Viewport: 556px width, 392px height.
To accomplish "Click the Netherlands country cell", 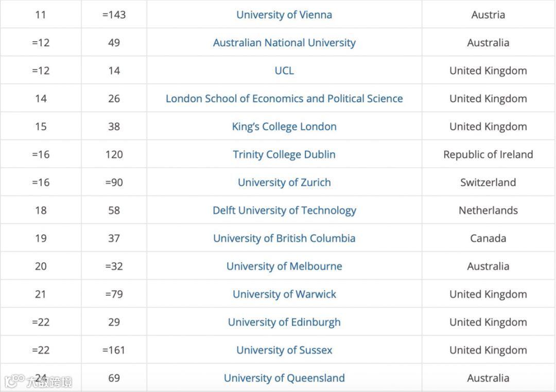I will point(488,210).
